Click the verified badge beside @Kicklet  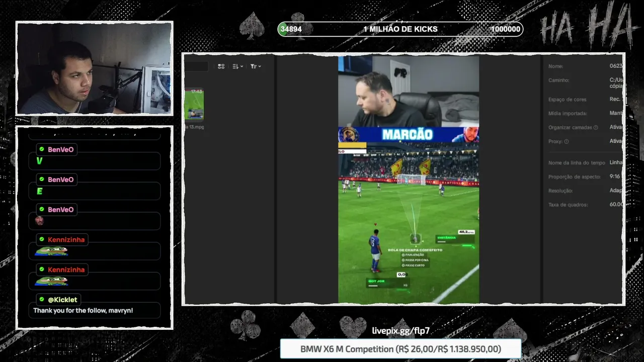[42, 300]
